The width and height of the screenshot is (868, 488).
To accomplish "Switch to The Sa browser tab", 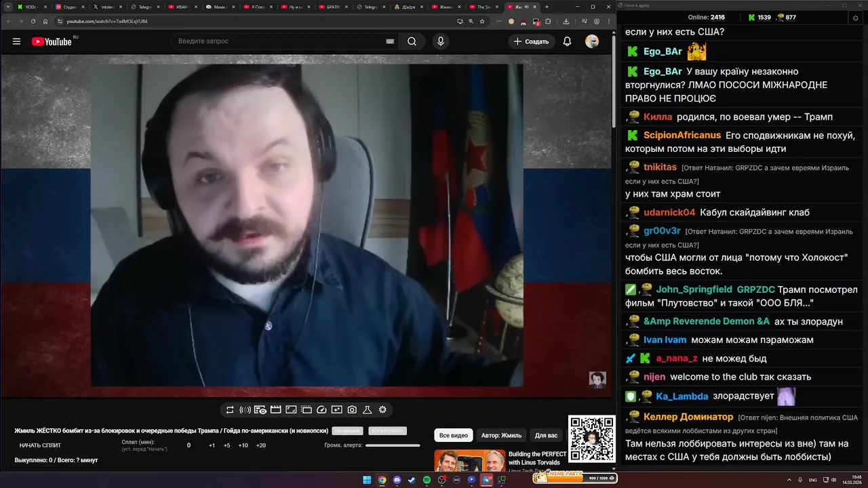I will 484,7.
